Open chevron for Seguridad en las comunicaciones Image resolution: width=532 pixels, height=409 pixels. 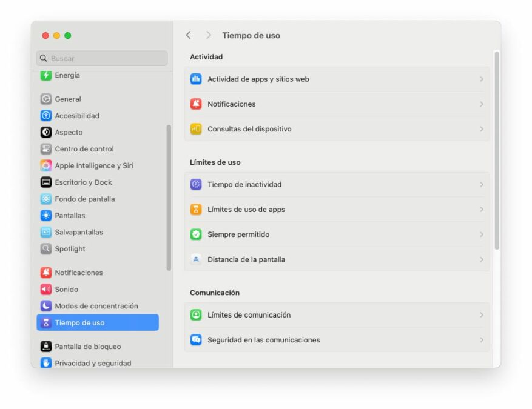482,339
